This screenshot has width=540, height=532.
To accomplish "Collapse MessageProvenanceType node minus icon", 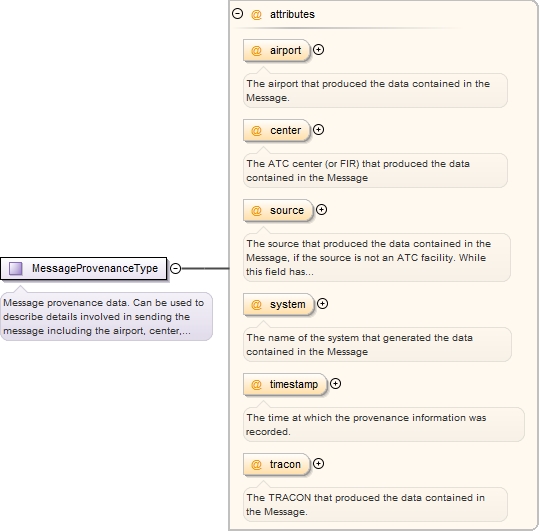I will point(176,269).
